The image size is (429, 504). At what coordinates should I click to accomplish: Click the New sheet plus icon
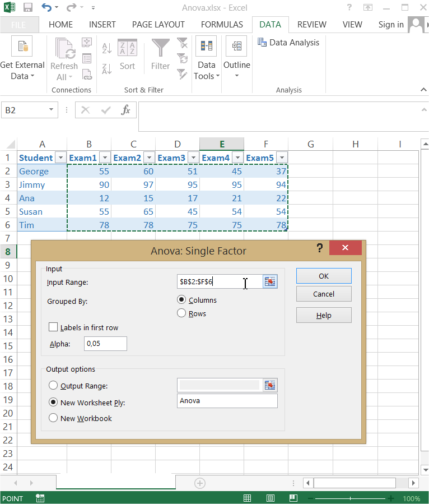(200, 483)
